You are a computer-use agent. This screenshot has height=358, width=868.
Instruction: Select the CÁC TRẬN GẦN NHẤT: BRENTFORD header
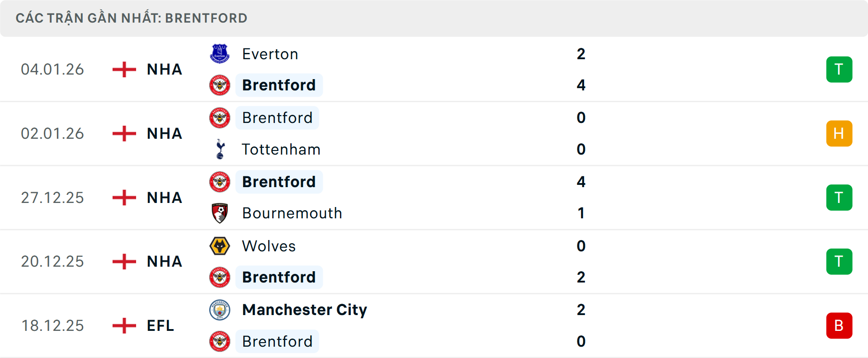[131, 18]
